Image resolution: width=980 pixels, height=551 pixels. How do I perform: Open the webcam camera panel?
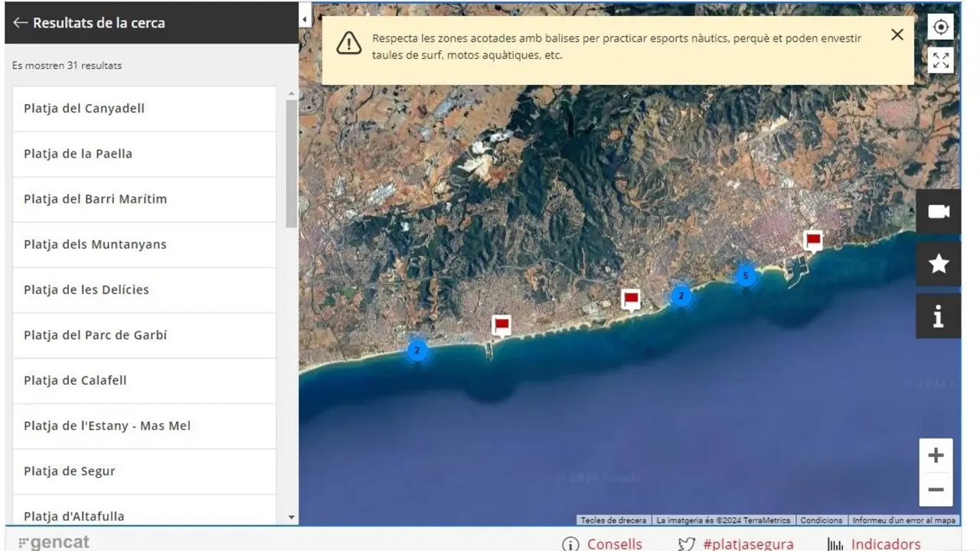[x=939, y=212]
